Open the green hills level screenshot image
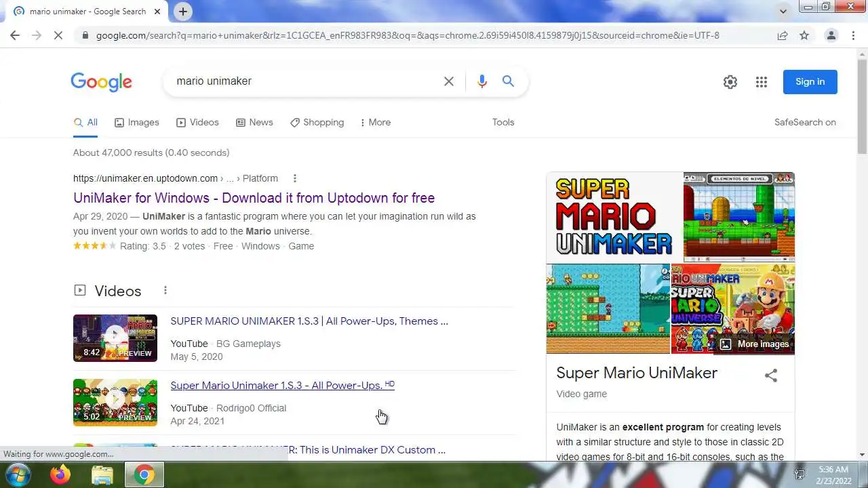 (x=608, y=309)
